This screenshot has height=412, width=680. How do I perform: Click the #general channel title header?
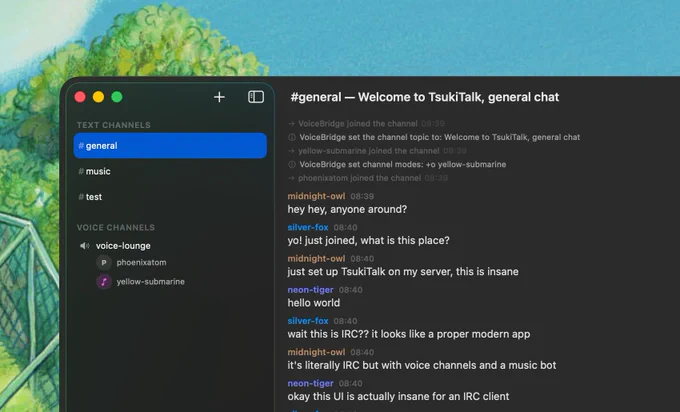[425, 97]
